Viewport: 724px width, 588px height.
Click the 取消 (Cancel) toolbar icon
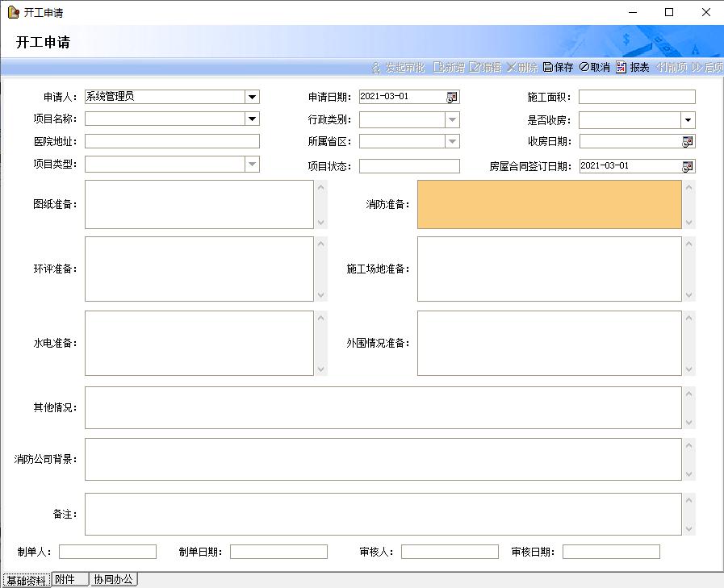[x=584, y=68]
